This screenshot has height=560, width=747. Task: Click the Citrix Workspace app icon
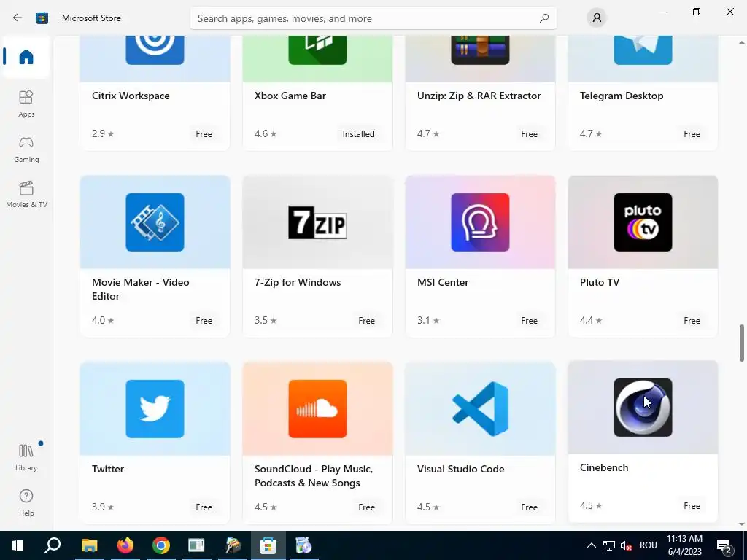click(155, 50)
